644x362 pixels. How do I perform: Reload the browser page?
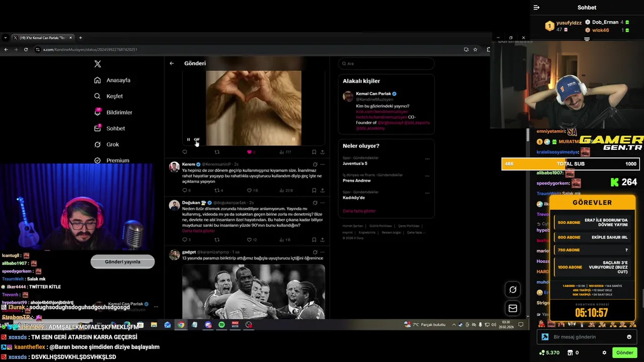coord(26,49)
